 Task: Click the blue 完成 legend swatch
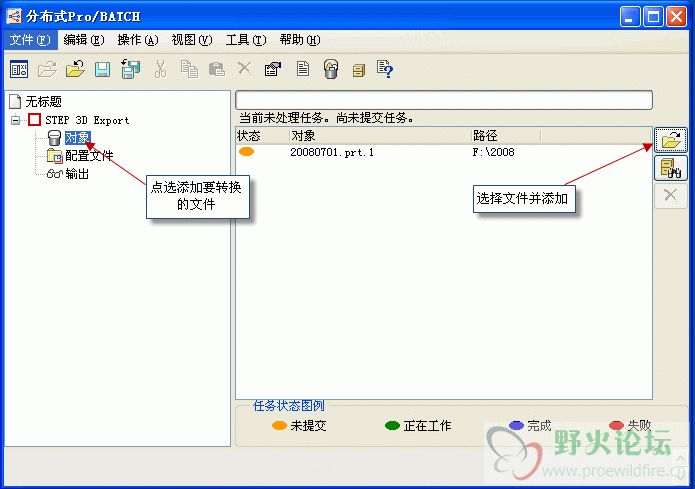(516, 426)
